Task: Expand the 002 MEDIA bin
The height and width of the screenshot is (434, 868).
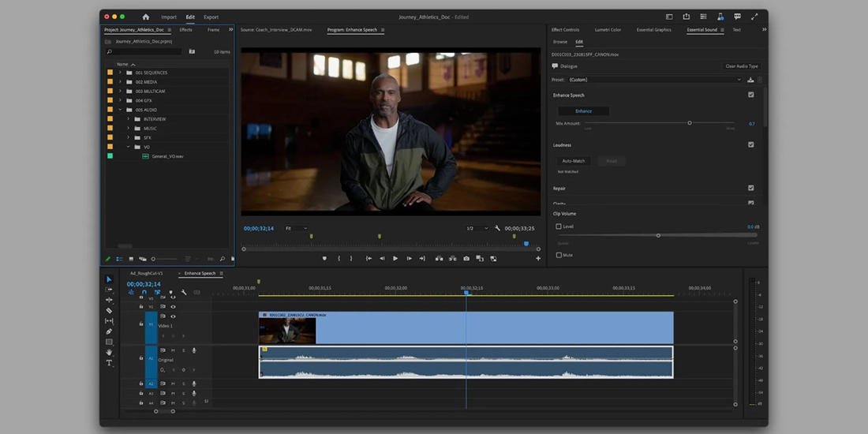Action: click(x=120, y=82)
